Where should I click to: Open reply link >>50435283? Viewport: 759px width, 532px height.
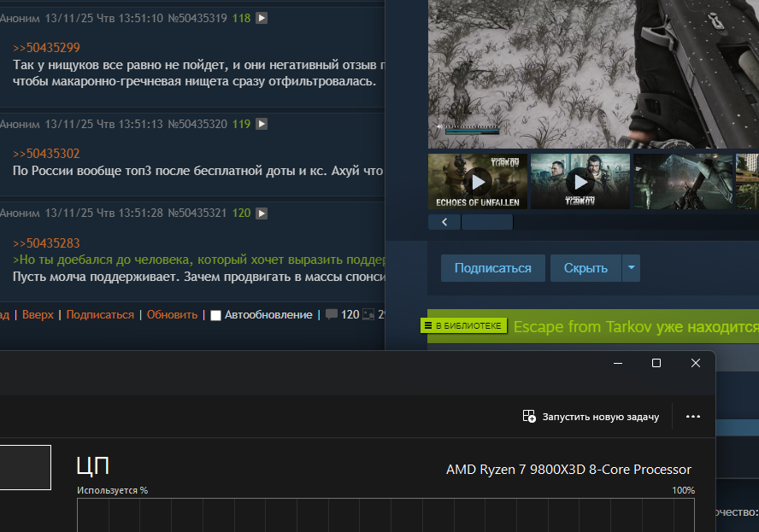(46, 243)
